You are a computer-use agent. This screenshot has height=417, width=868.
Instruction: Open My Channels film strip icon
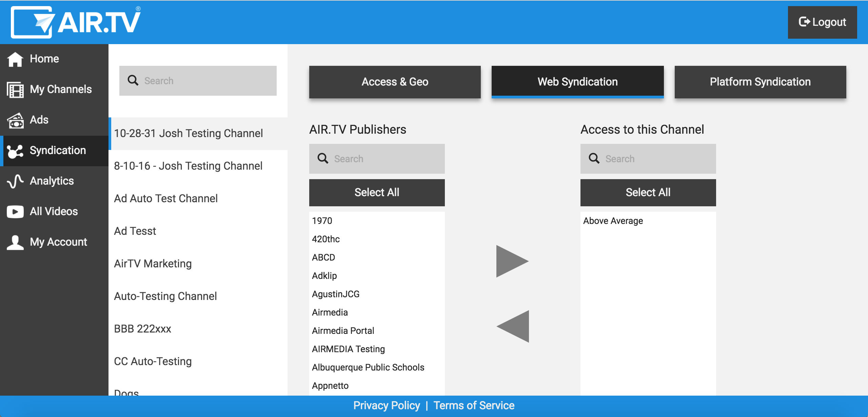click(x=15, y=90)
